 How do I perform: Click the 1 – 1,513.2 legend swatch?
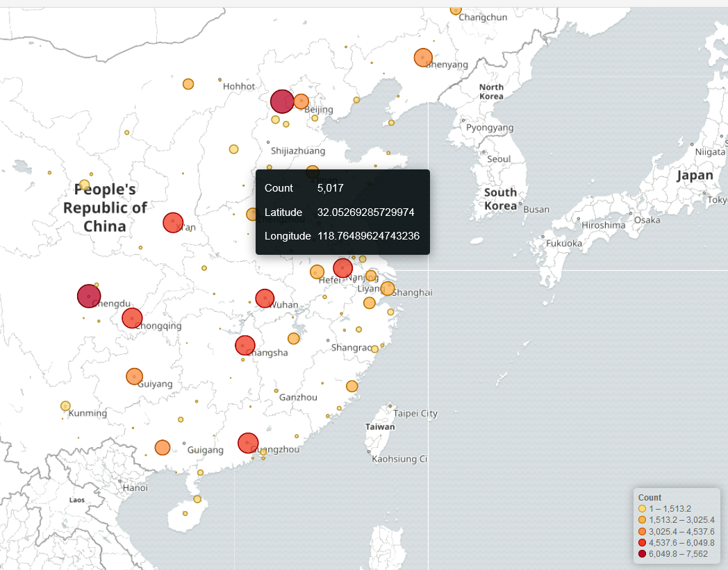[x=643, y=509]
